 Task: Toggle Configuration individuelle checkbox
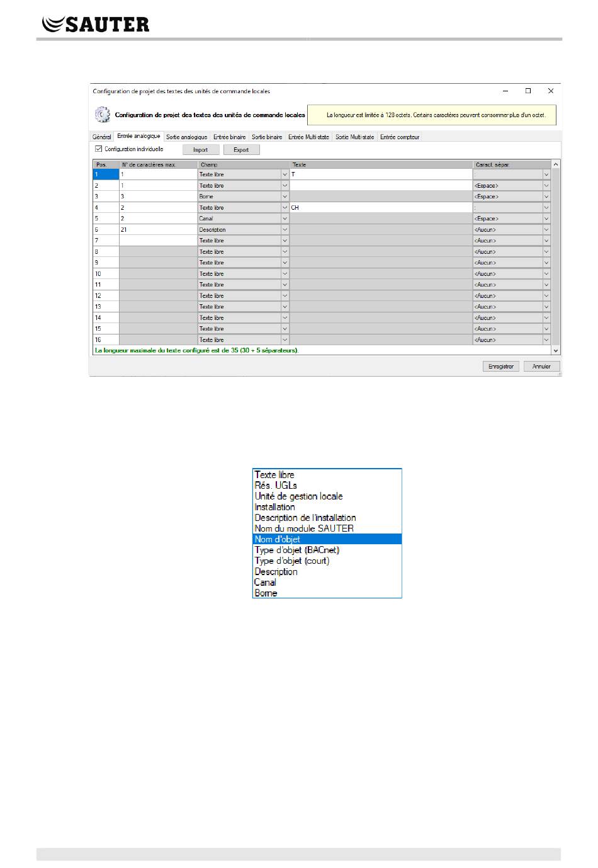pos(98,149)
